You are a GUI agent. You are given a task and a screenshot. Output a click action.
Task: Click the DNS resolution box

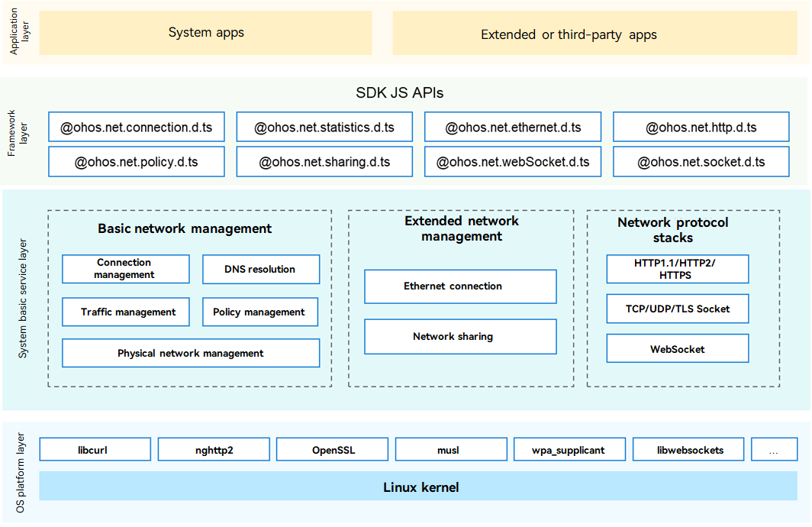(x=260, y=269)
